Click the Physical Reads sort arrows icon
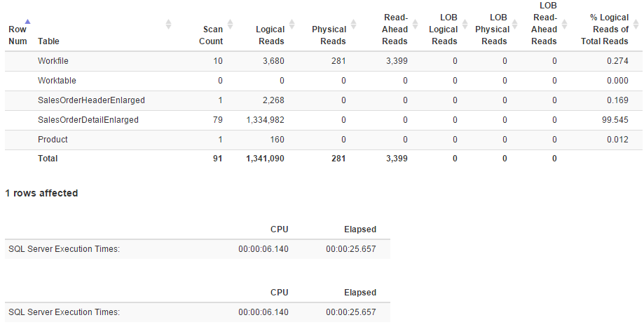Image resolution: width=644 pixels, height=327 pixels. click(x=352, y=25)
